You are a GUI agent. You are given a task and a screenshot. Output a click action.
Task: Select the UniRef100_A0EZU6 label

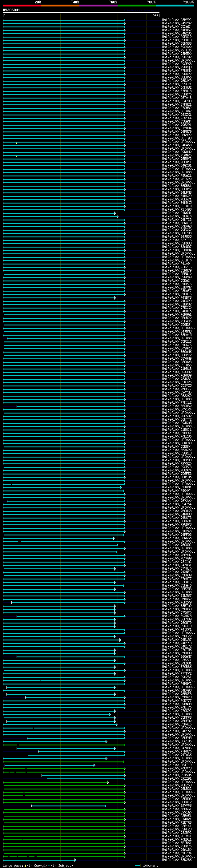tap(177, 436)
